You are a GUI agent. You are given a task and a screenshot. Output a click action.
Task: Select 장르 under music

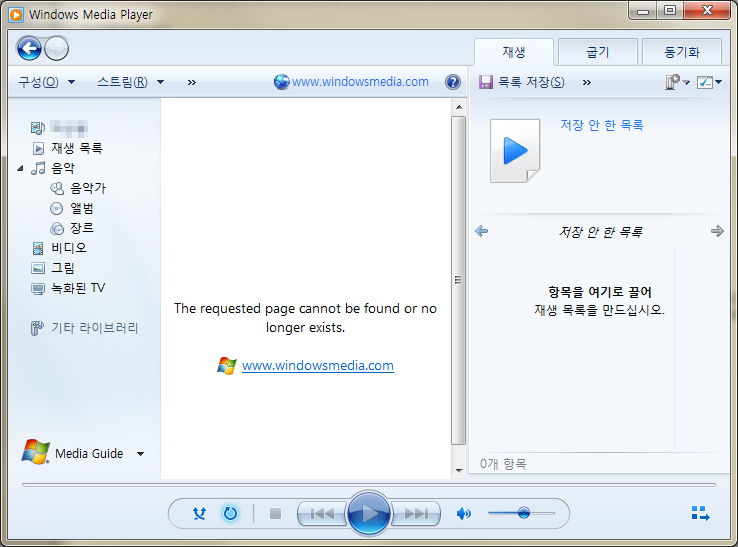coord(82,228)
